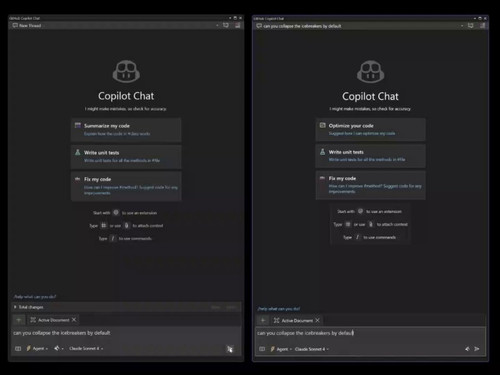Click the Copilot Chat heading in right window
Viewport: 500px width, 375px height.
click(370, 96)
